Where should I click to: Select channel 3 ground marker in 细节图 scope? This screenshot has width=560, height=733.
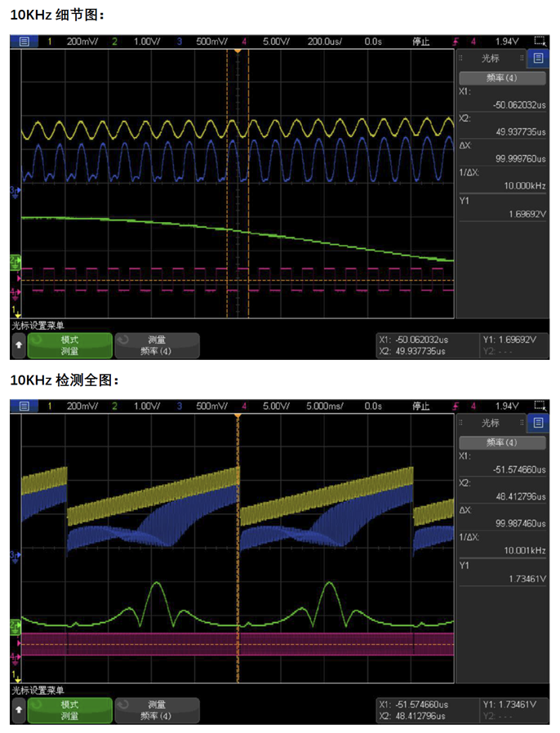click(15, 190)
